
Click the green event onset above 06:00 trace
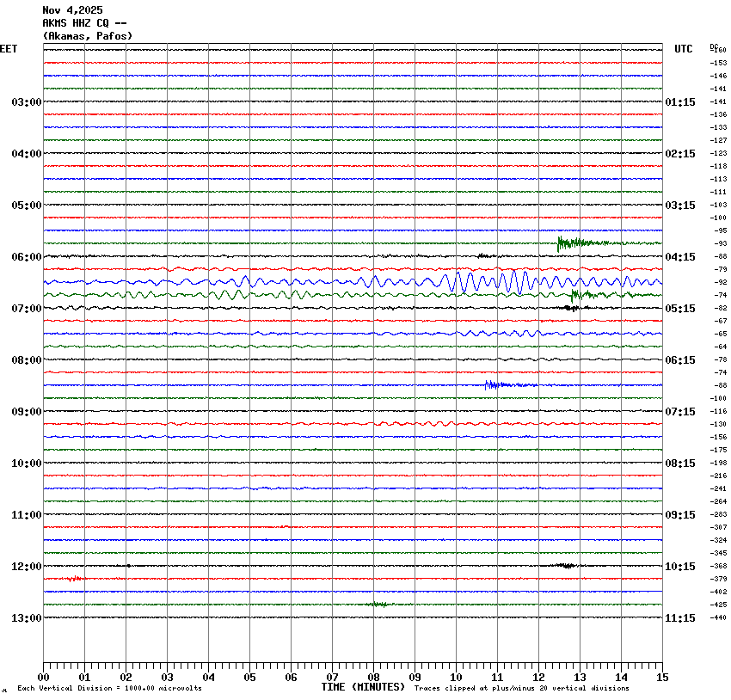pos(561,243)
